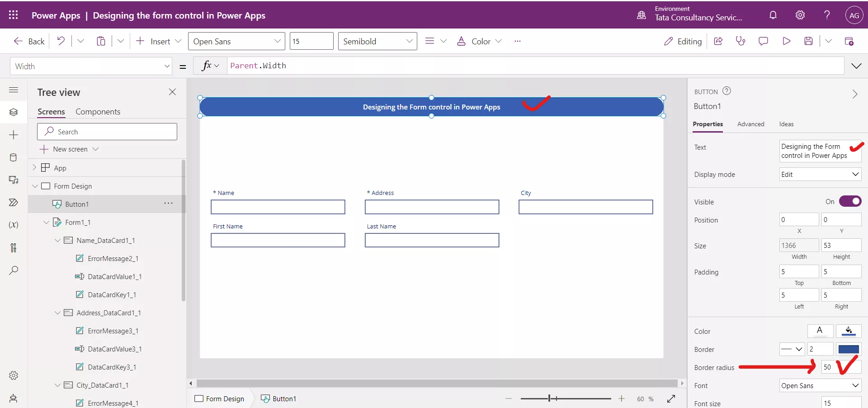The width and height of the screenshot is (868, 408).
Task: Switch to the Components tab
Action: tap(98, 111)
